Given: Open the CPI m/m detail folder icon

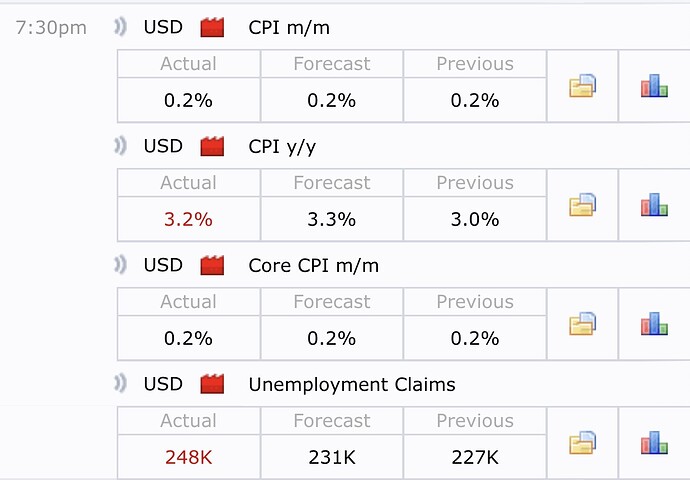Looking at the screenshot, I should [x=583, y=87].
